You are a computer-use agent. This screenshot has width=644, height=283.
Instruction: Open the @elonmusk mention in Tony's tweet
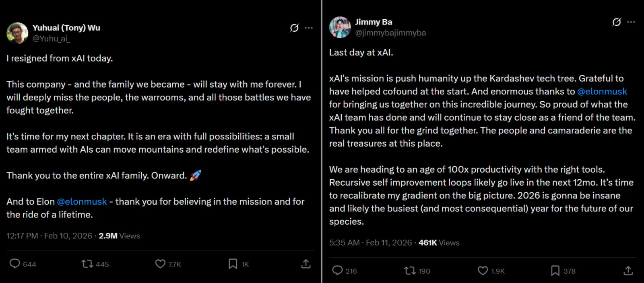tap(81, 201)
